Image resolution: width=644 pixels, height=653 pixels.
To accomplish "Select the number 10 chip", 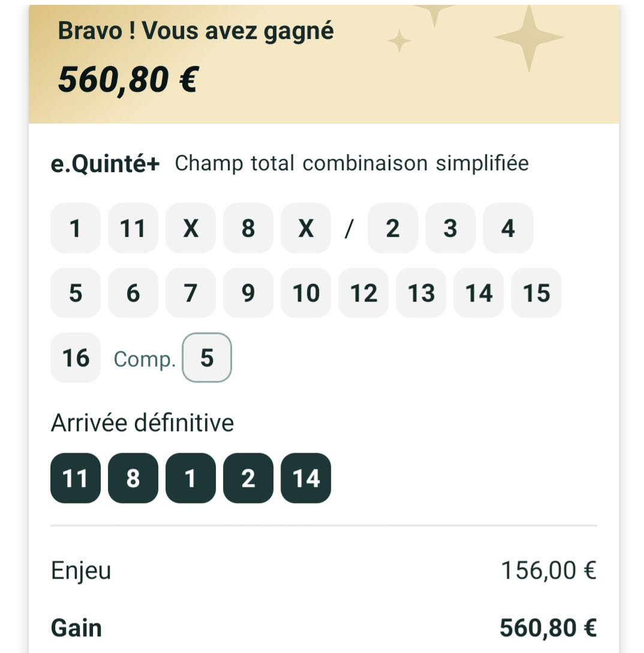I will 306,293.
